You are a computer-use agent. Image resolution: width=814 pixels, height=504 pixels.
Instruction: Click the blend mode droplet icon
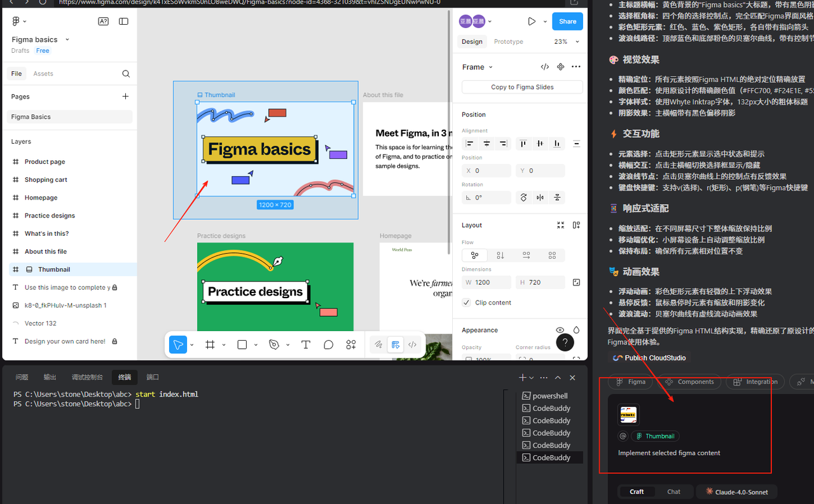tap(576, 330)
